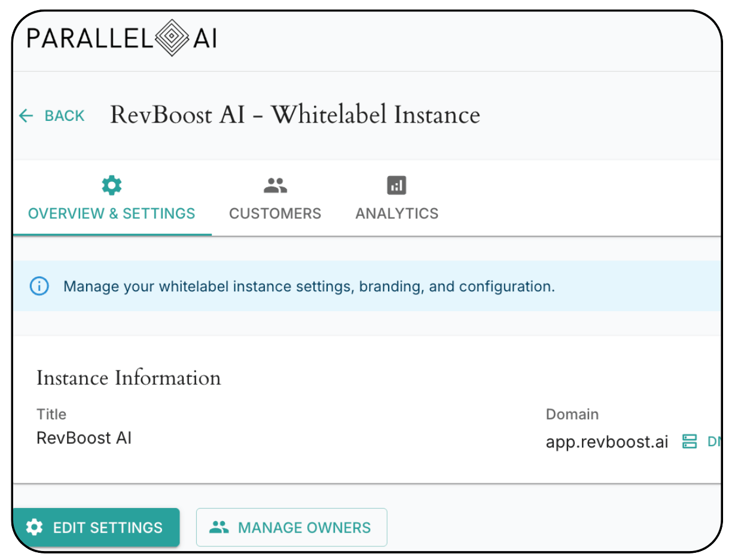Click the Edit Settings button
Screen dimensions: 738x560
point(96,527)
